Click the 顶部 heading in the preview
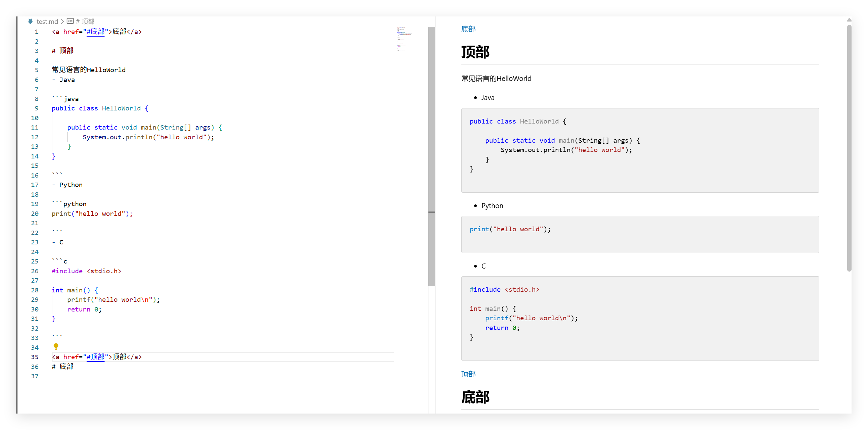 point(475,52)
